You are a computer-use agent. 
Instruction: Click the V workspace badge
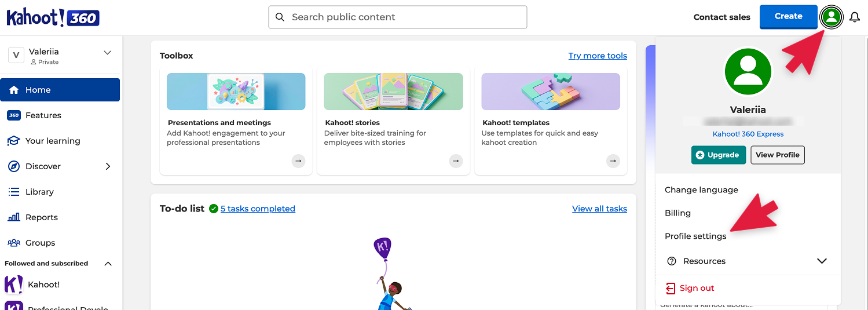(x=16, y=55)
